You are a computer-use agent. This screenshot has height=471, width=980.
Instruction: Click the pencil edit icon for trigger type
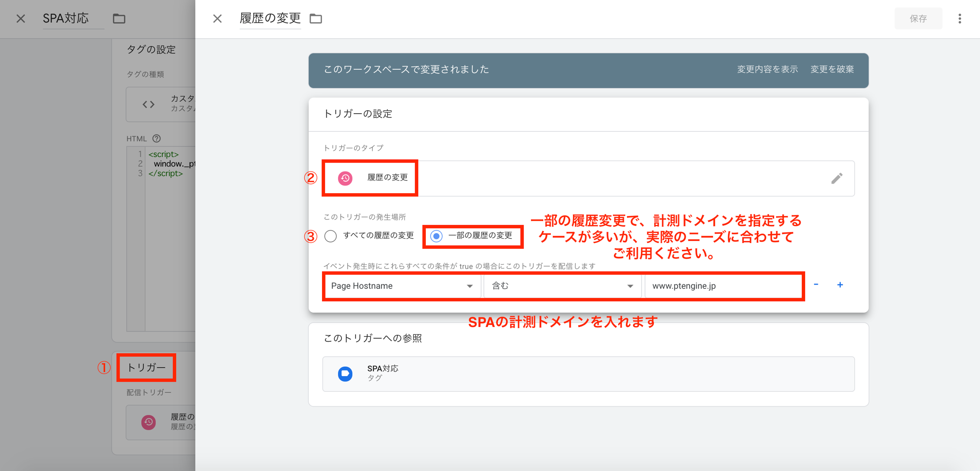[836, 178]
